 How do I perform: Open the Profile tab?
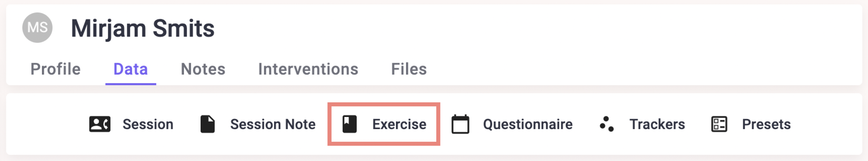point(56,69)
